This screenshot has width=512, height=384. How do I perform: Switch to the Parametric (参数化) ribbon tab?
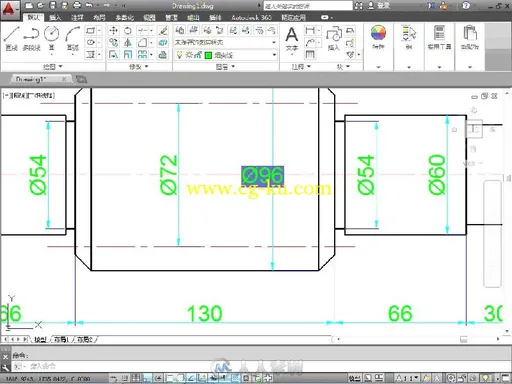[125, 17]
